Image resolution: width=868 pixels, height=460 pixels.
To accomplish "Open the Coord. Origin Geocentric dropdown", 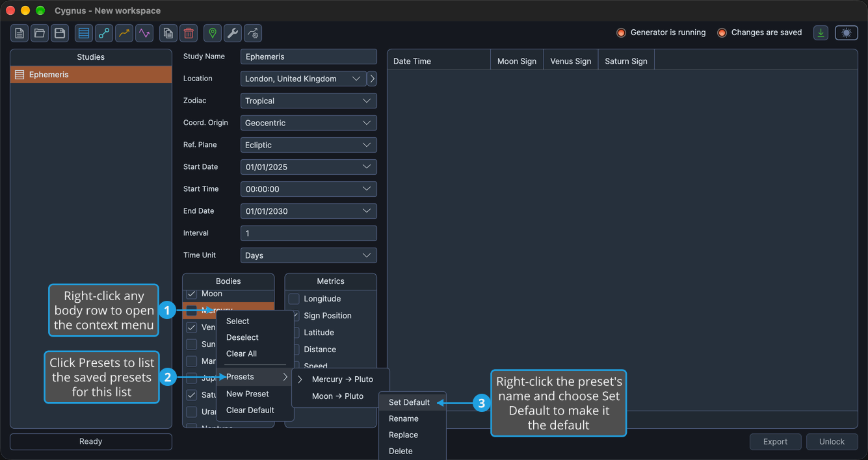I will pos(309,123).
